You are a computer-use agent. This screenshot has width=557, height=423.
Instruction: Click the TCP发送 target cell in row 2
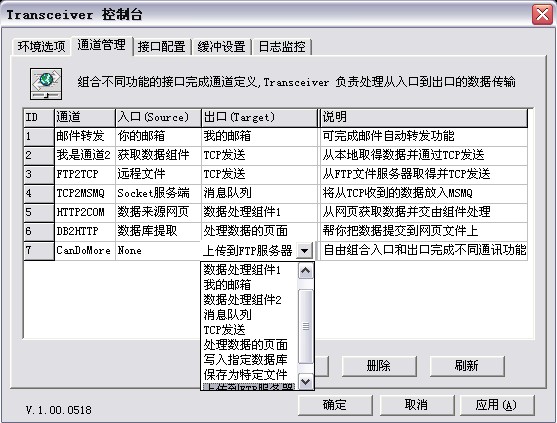click(259, 156)
